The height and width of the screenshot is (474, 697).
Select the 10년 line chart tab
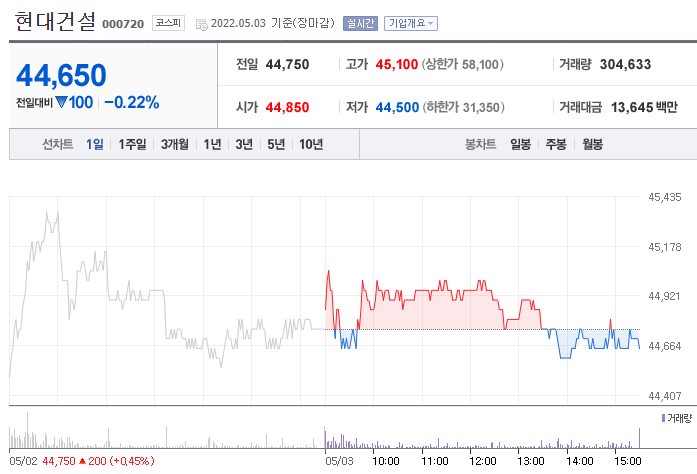pos(311,144)
